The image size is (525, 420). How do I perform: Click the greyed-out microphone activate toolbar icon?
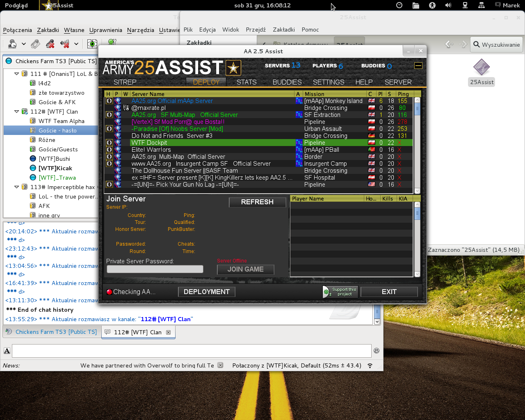pos(36,43)
